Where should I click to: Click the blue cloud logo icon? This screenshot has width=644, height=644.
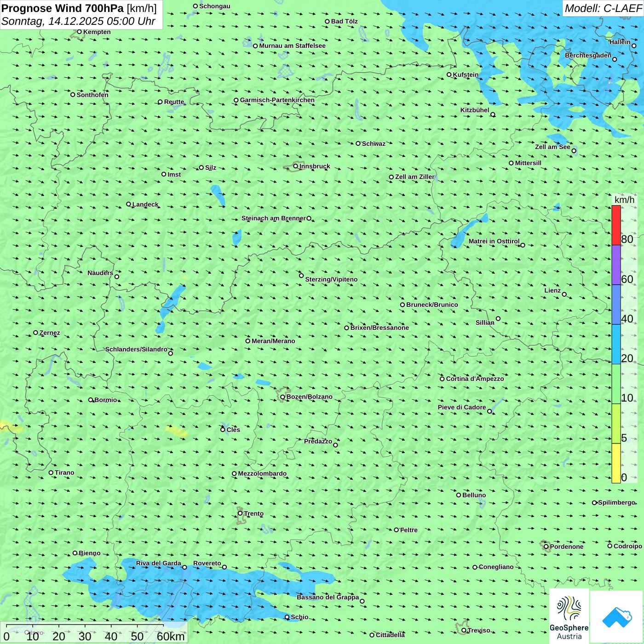point(617,617)
